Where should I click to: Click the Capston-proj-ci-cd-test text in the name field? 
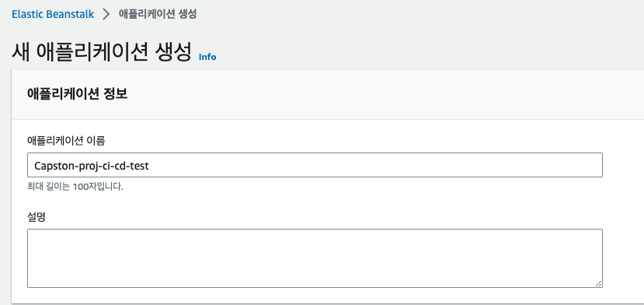point(92,166)
